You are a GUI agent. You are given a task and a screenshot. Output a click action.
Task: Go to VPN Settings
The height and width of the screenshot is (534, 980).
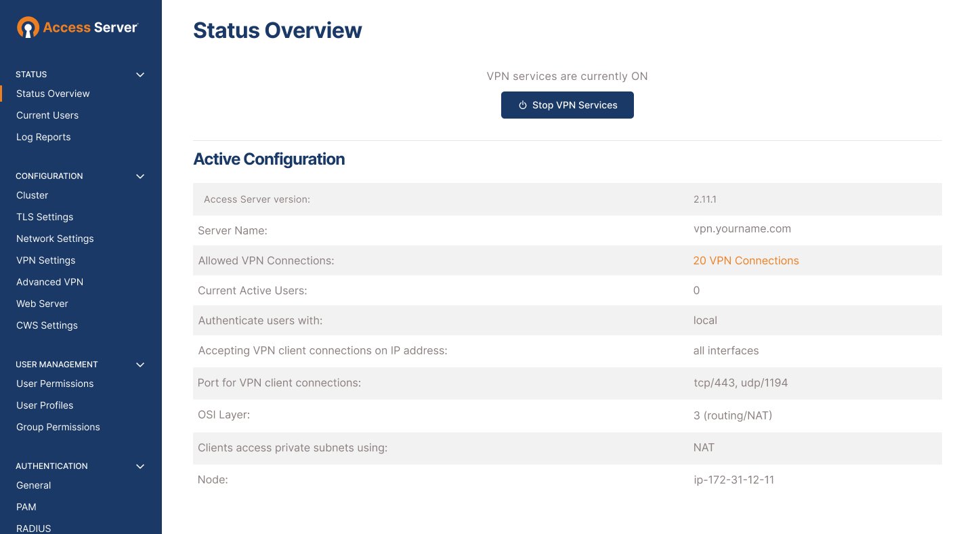[x=45, y=260]
